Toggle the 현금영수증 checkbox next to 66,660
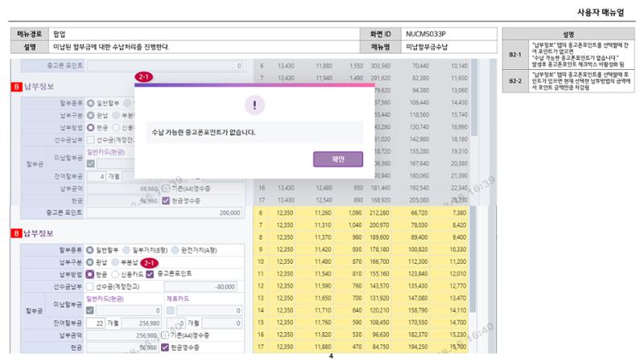 tap(166, 200)
